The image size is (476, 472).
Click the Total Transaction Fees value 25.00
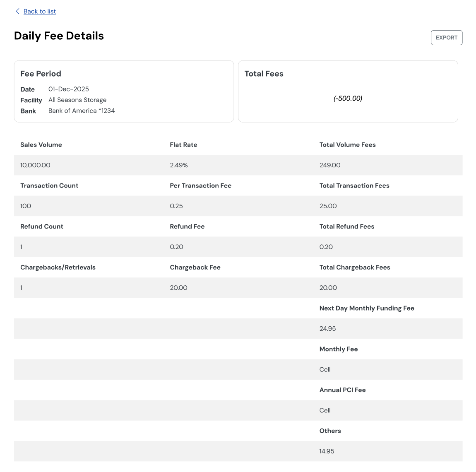tap(328, 206)
